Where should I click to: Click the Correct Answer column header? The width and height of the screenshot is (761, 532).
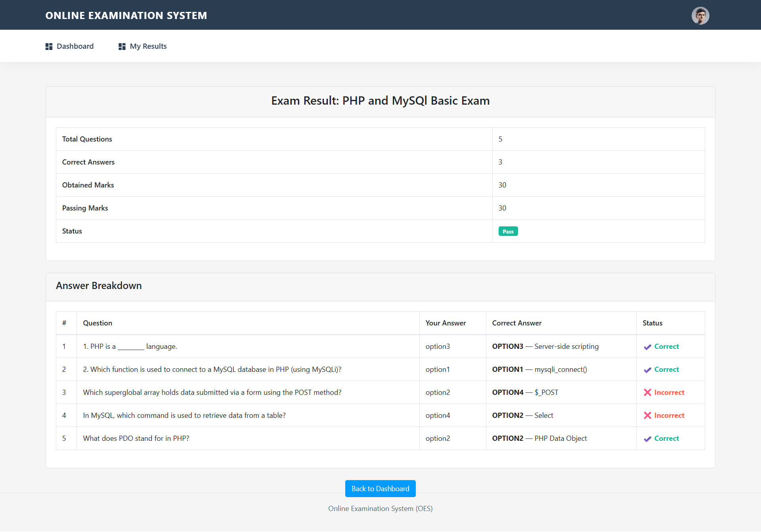516,323
